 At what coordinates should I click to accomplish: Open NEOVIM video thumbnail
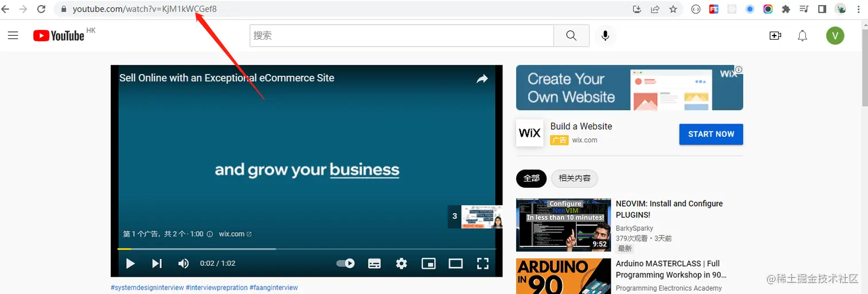563,225
